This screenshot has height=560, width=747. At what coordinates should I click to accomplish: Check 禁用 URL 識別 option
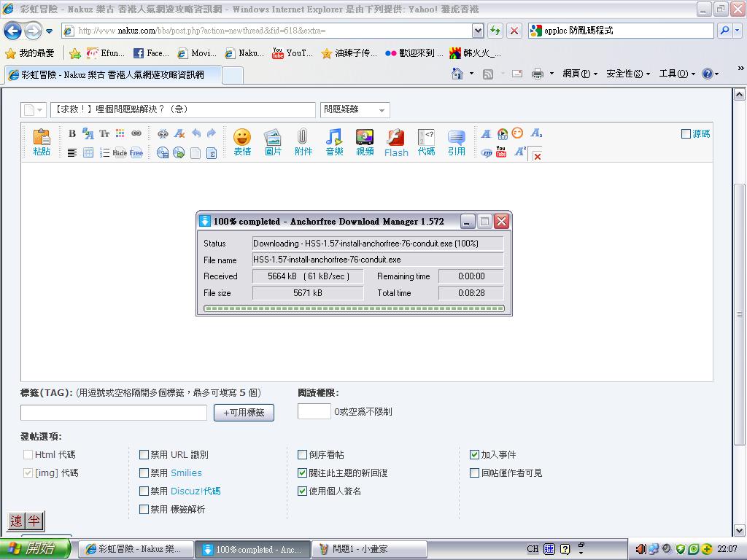144,454
